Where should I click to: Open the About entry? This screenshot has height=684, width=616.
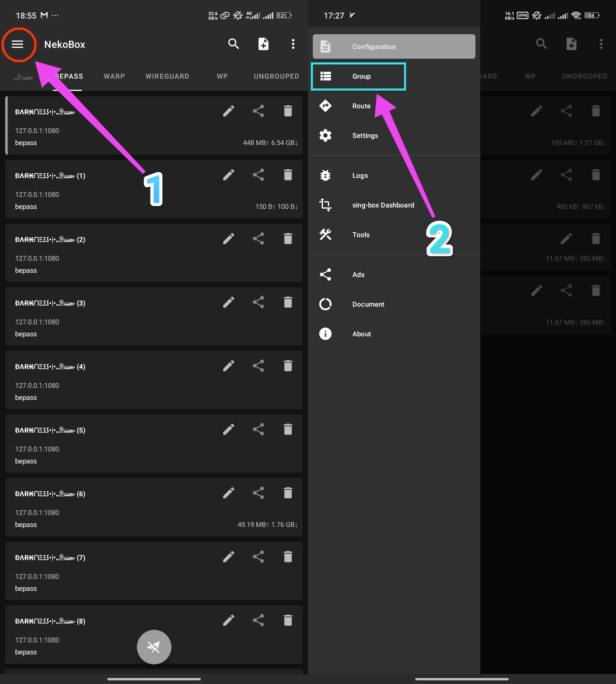361,334
